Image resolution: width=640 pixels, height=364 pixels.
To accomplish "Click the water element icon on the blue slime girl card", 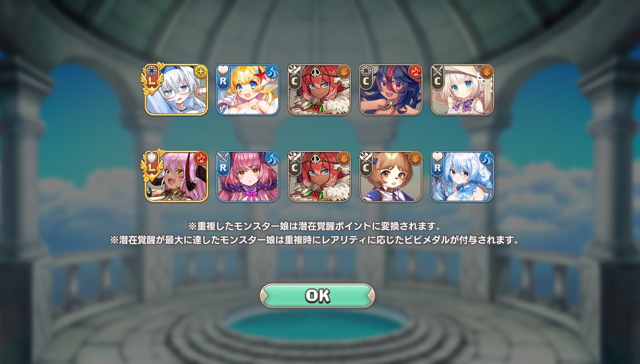I will 487,158.
